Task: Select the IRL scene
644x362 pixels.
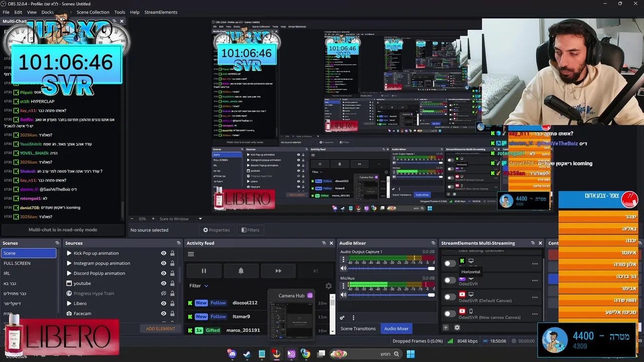Action: click(x=29, y=274)
